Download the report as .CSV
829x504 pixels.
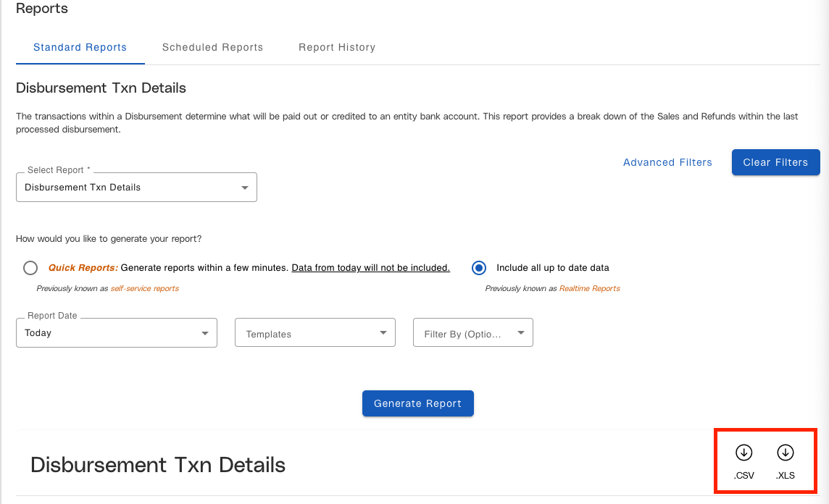click(x=743, y=453)
